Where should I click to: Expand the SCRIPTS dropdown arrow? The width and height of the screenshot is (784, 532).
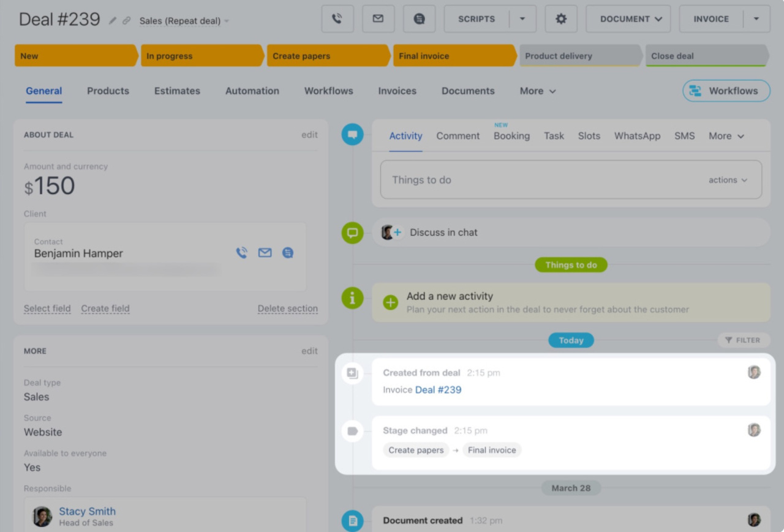[x=522, y=19]
